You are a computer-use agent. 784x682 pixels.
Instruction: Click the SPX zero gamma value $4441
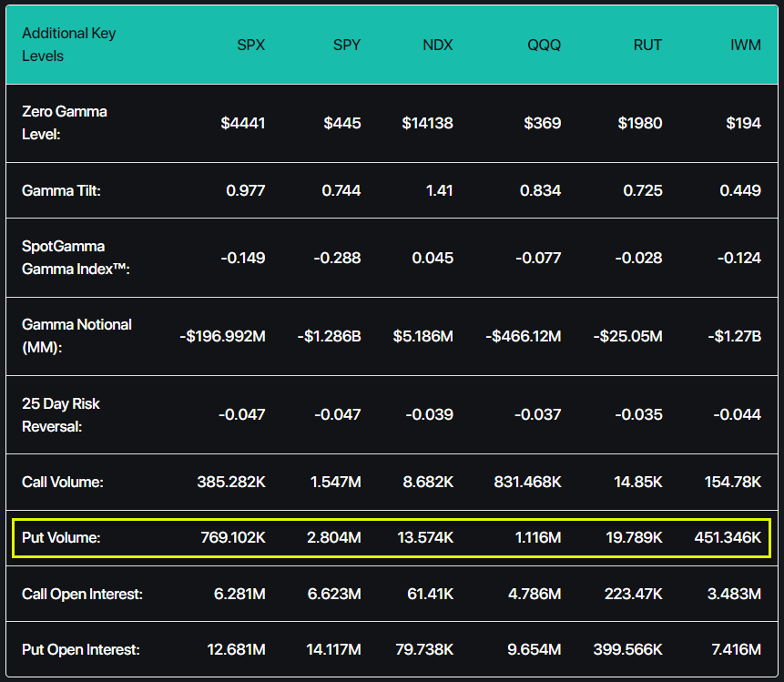tap(242, 123)
